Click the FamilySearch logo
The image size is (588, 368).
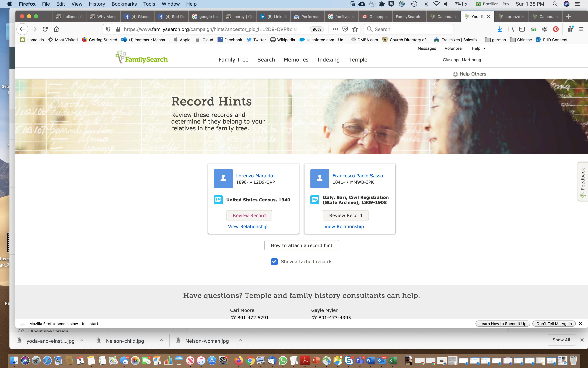point(142,57)
